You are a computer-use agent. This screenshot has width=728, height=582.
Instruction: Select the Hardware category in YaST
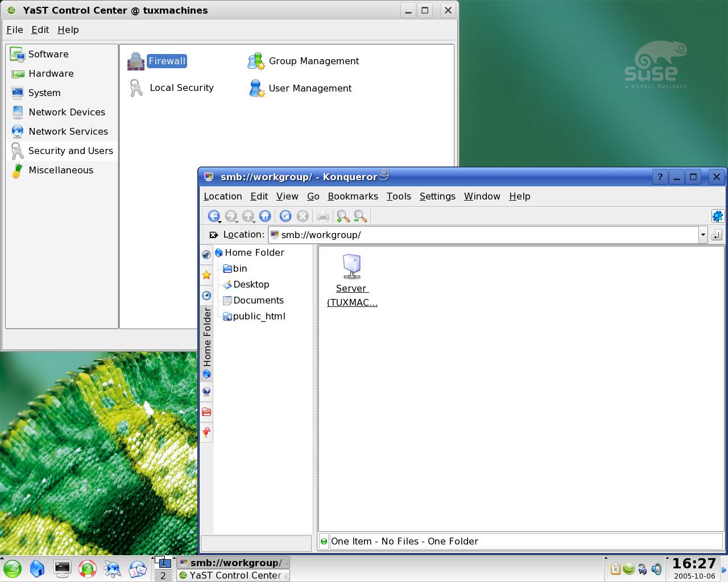tap(62, 73)
